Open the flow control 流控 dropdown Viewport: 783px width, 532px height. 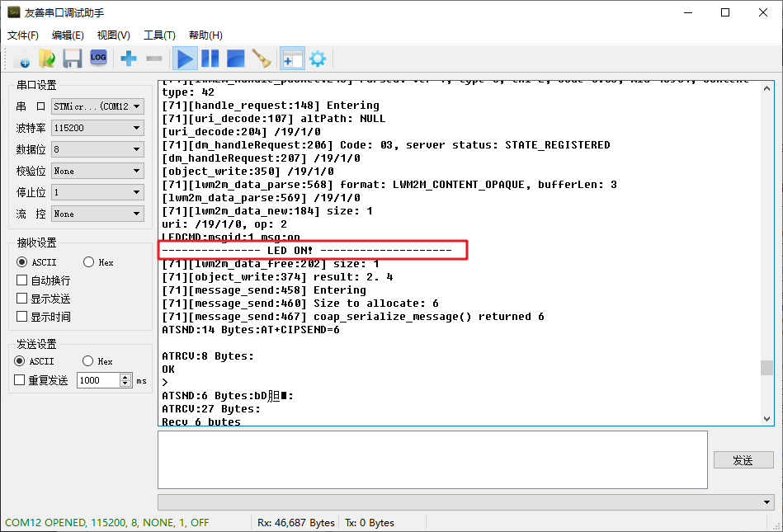click(98, 214)
